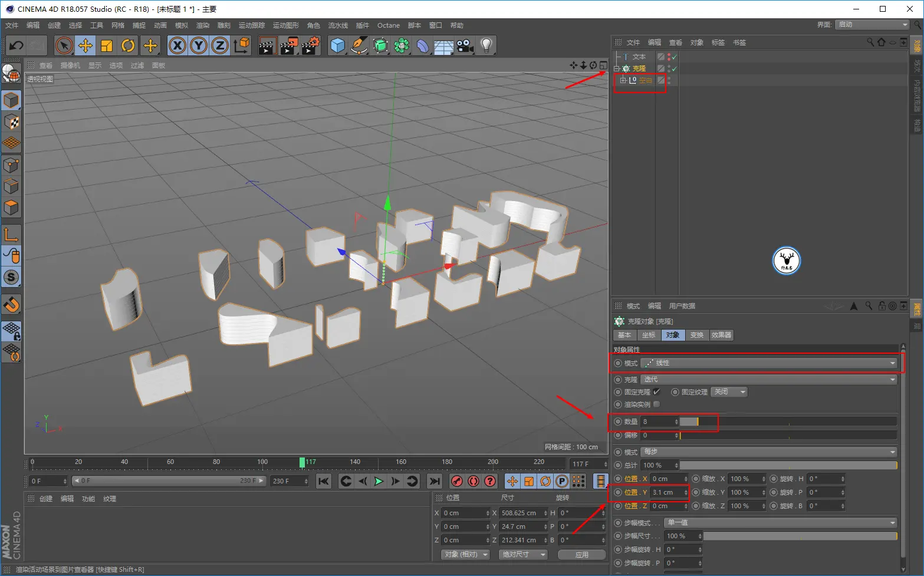924x576 pixels.
Task: Jump to the end of the timeline
Action: coord(434,481)
